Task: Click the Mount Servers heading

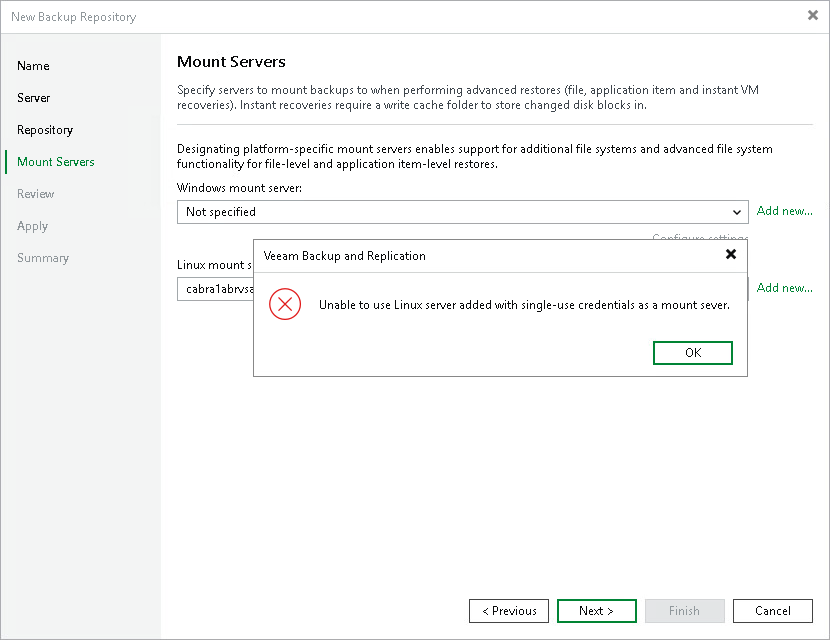Action: pyautogui.click(x=231, y=62)
